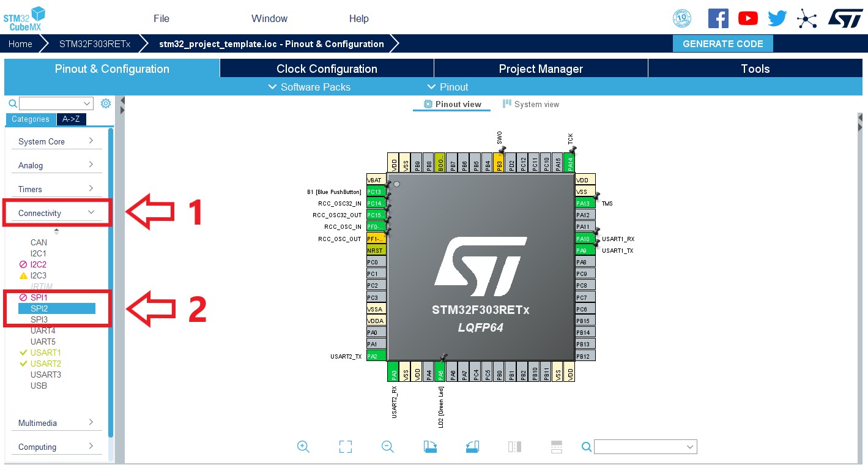Click the ST community network icon

[807, 18]
